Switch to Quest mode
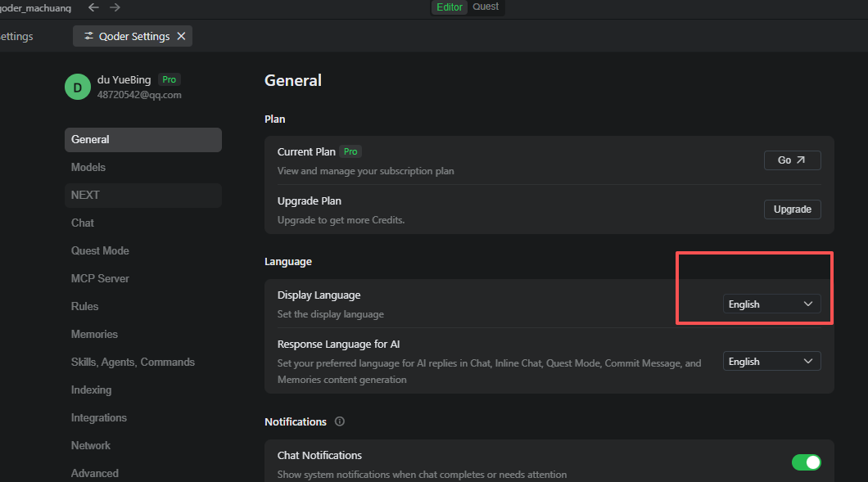Screen dimensions: 868x482 [486, 7]
